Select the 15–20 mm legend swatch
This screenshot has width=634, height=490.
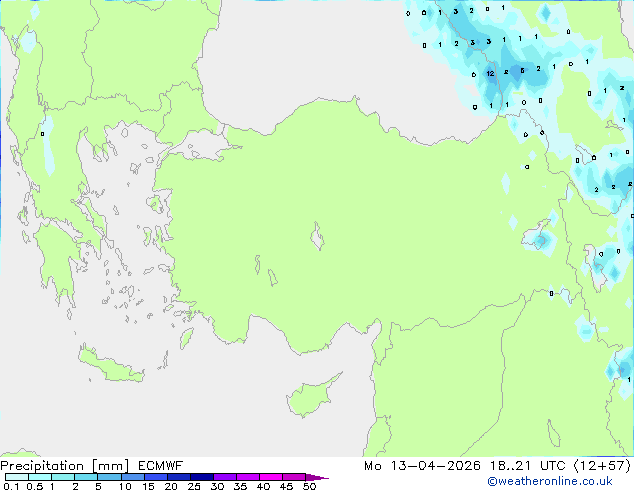155,477
